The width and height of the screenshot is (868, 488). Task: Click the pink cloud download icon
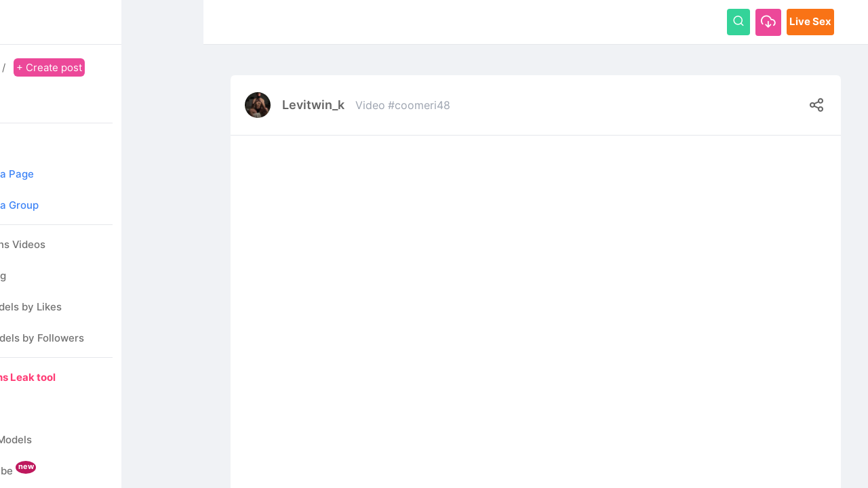click(768, 22)
